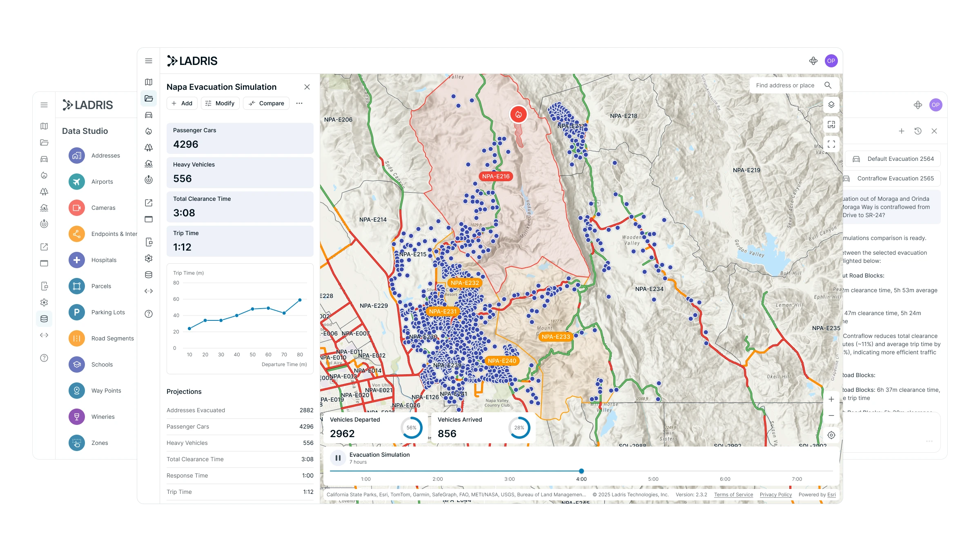Screen dimensions: 980x551
Task: Collapse the sidebar with the hamburger menu
Action: point(149,60)
